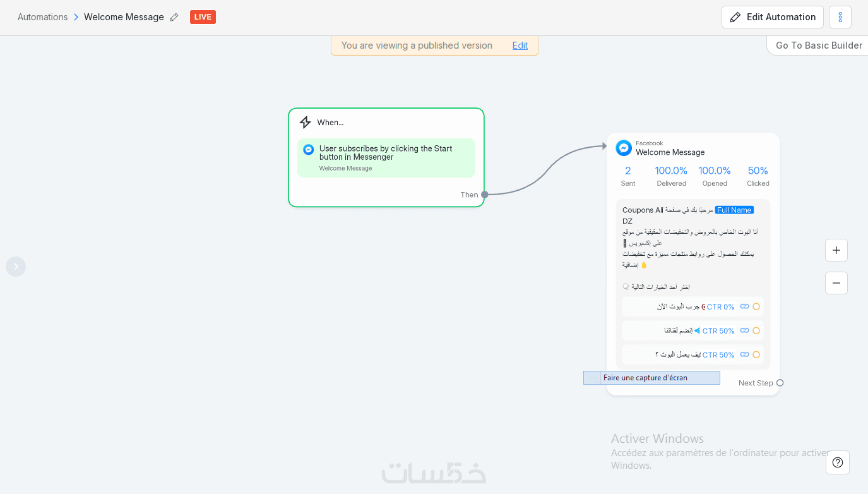This screenshot has height=494, width=868.
Task: Click the Messenger icon on Welcome Message card
Action: coord(624,148)
